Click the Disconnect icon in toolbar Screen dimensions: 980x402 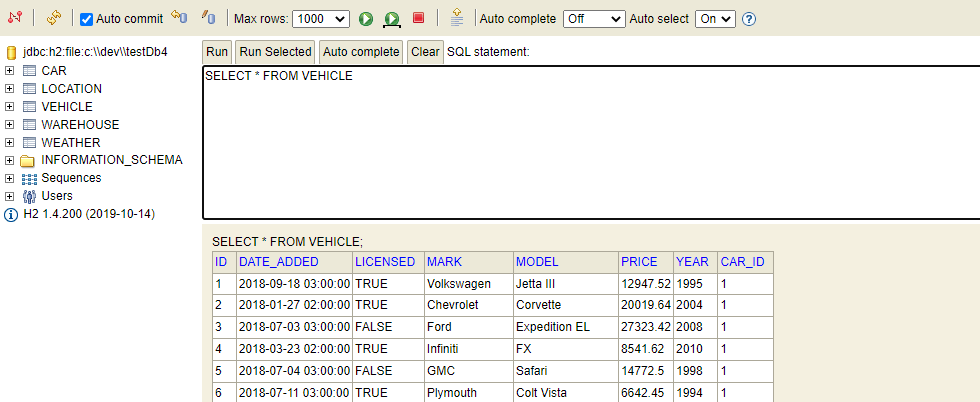pos(14,18)
